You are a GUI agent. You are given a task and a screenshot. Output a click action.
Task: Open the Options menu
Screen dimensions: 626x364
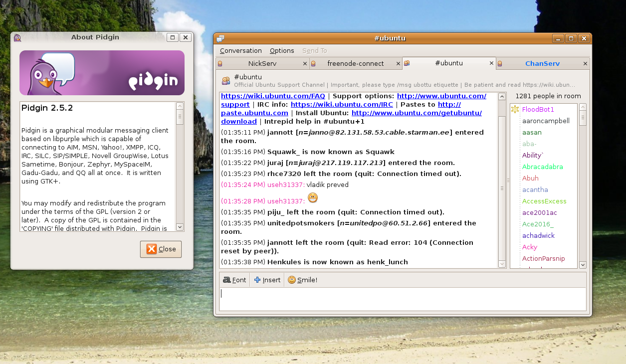tap(282, 50)
